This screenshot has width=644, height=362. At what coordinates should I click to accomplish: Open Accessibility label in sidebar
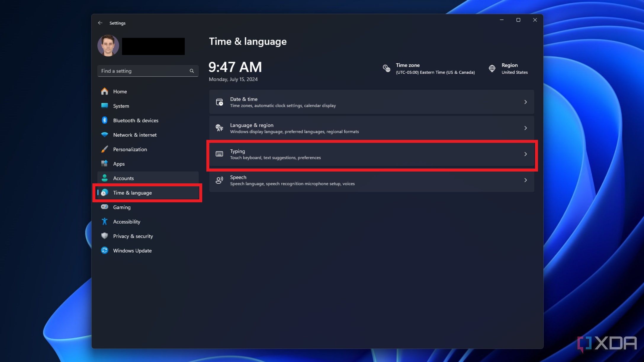(x=127, y=222)
